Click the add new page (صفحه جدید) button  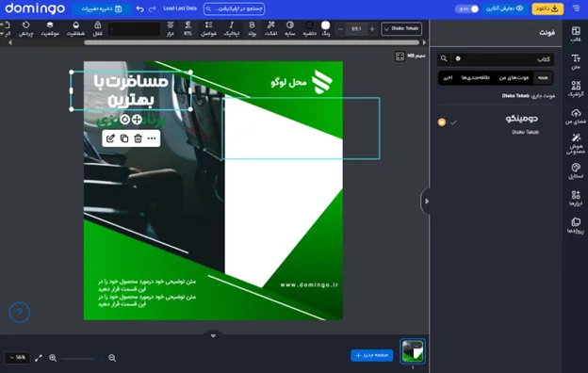tap(371, 355)
